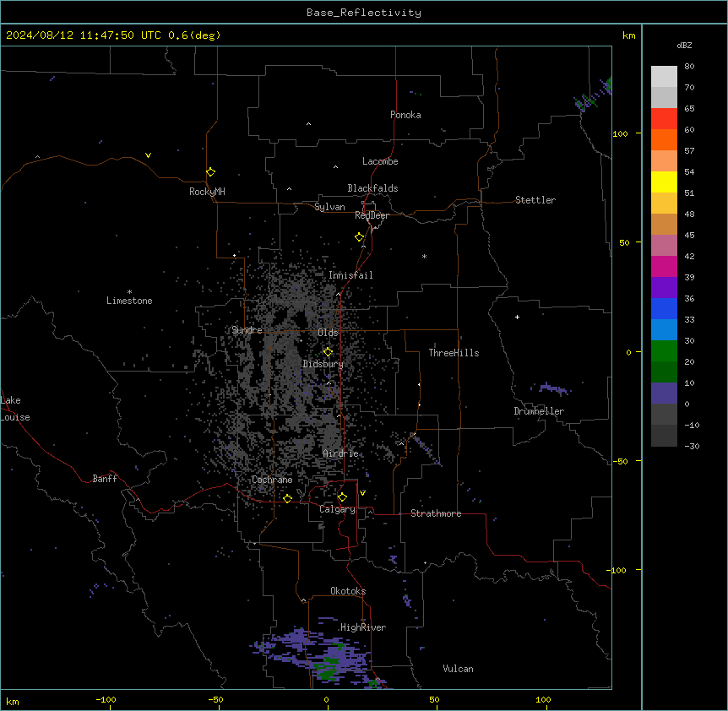The image size is (728, 711).
Task: Click the ThreeHills label
Action: click(x=454, y=353)
